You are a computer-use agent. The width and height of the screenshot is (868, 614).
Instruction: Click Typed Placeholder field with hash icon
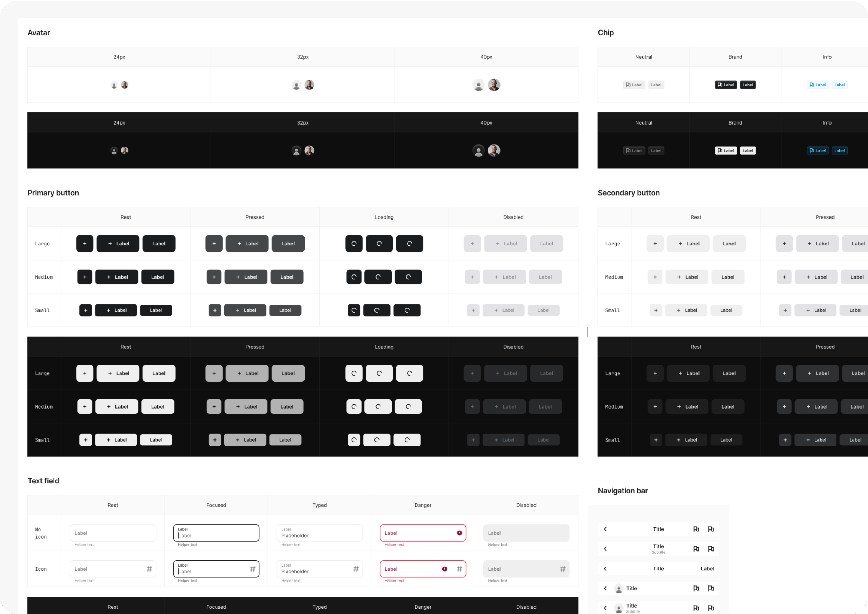319,569
